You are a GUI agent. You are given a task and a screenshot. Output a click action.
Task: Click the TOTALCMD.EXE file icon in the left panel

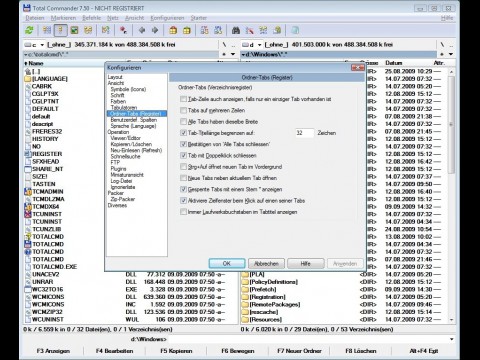[x=28, y=267]
